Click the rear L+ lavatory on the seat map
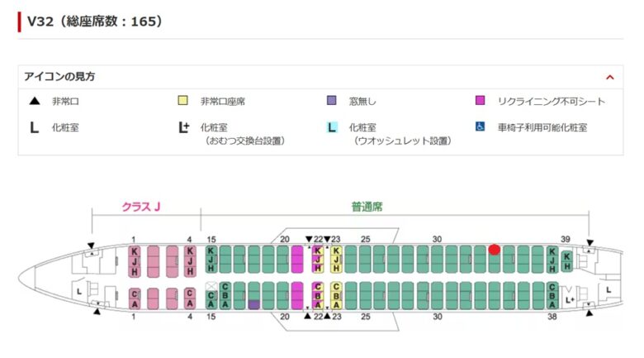The image size is (644, 358). click(x=569, y=300)
